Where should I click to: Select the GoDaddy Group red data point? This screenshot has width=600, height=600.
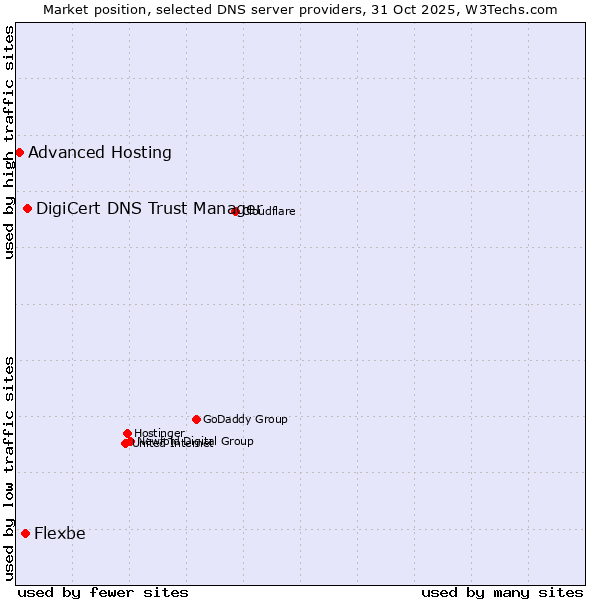click(196, 419)
